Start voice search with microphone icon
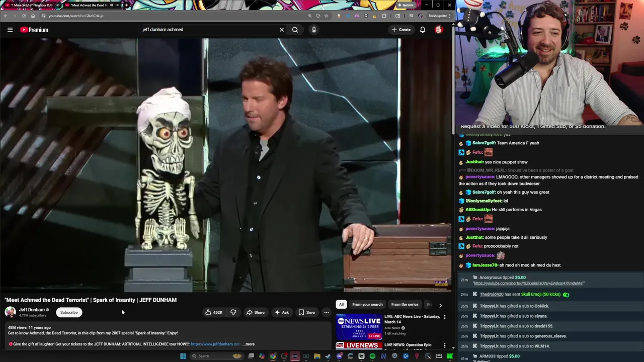This screenshot has height=362, width=644. pos(314,30)
